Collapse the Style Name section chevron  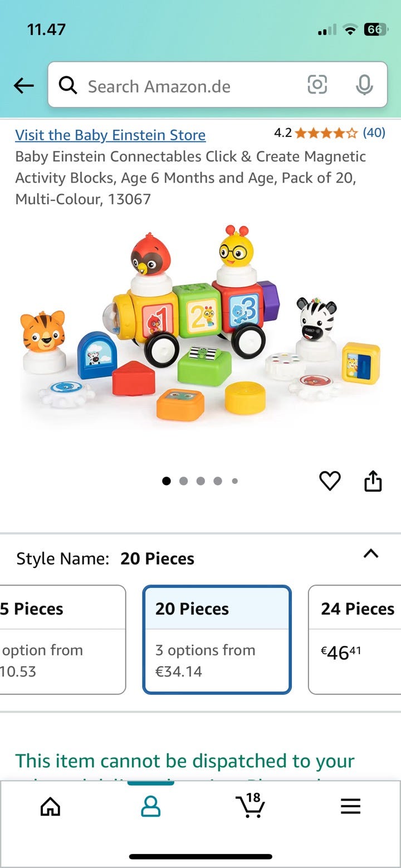pyautogui.click(x=370, y=553)
